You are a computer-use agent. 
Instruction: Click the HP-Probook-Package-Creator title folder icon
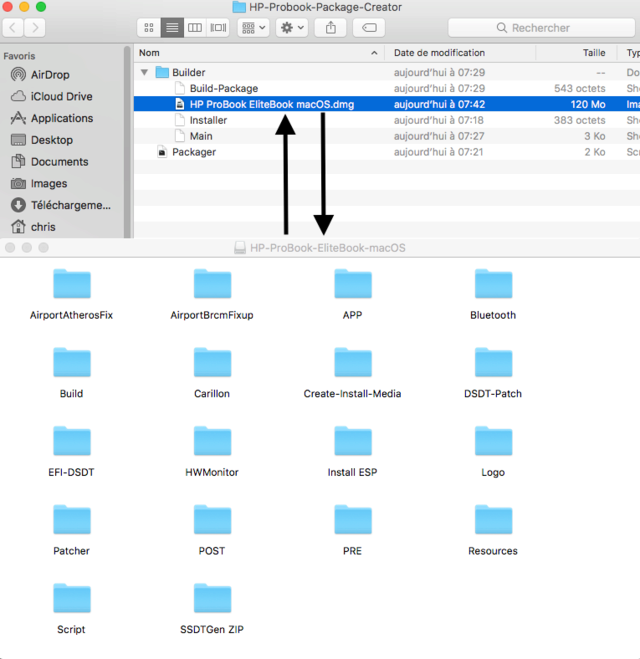(x=239, y=7)
